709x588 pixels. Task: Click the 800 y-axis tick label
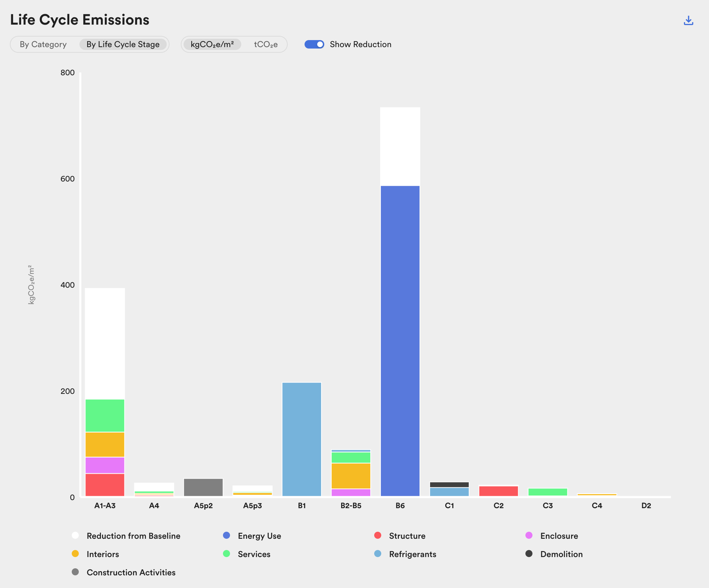[68, 73]
